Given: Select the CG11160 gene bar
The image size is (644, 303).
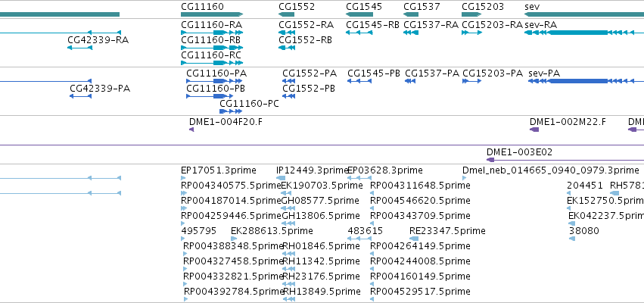Looking at the screenshot, I should tap(212, 14).
